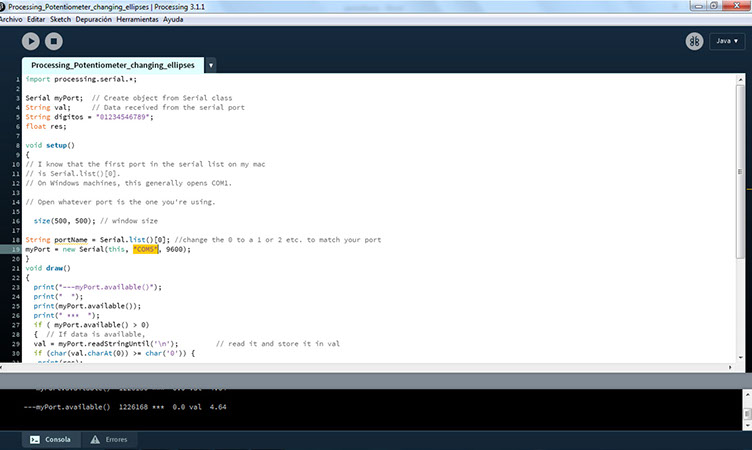This screenshot has width=752, height=450.
Task: Click the console scrollbar down arrow
Action: (x=747, y=426)
